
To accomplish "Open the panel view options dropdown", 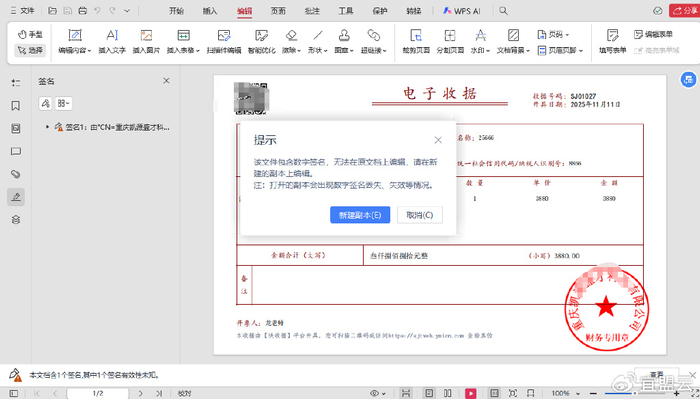I will tap(63, 104).
